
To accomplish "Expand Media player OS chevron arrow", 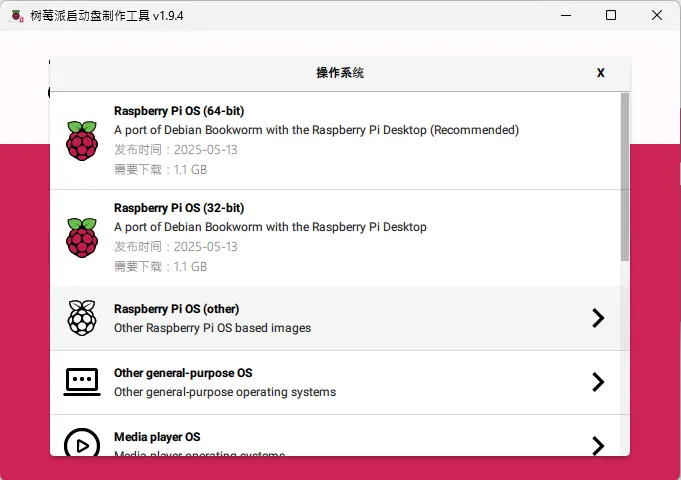I will [598, 446].
